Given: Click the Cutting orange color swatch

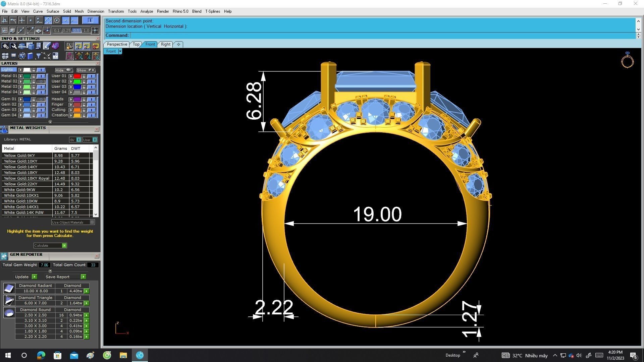Looking at the screenshot, I should 77,110.
